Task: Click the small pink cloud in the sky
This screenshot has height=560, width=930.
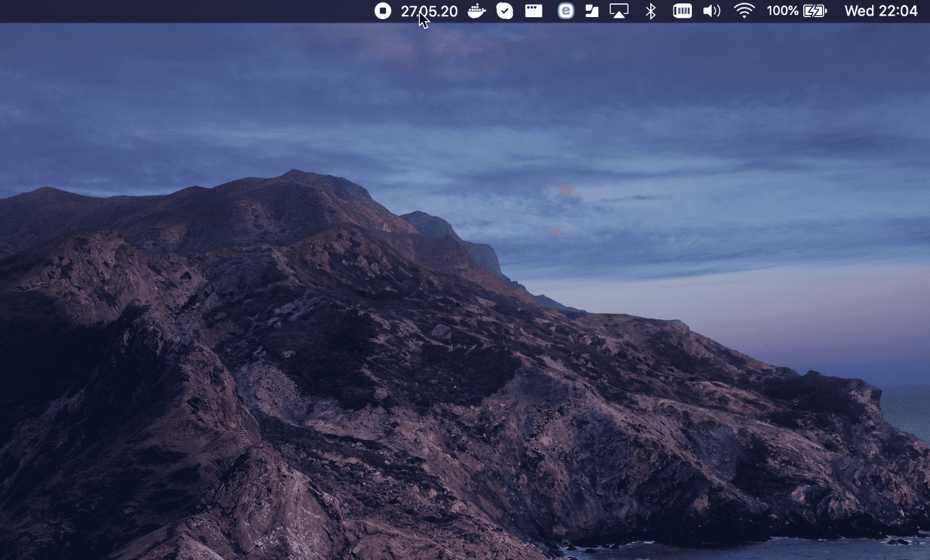Action: 568,190
